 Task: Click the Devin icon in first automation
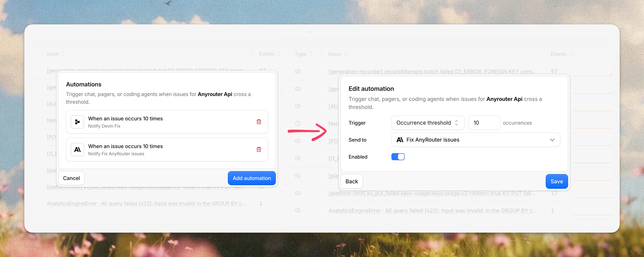point(77,122)
